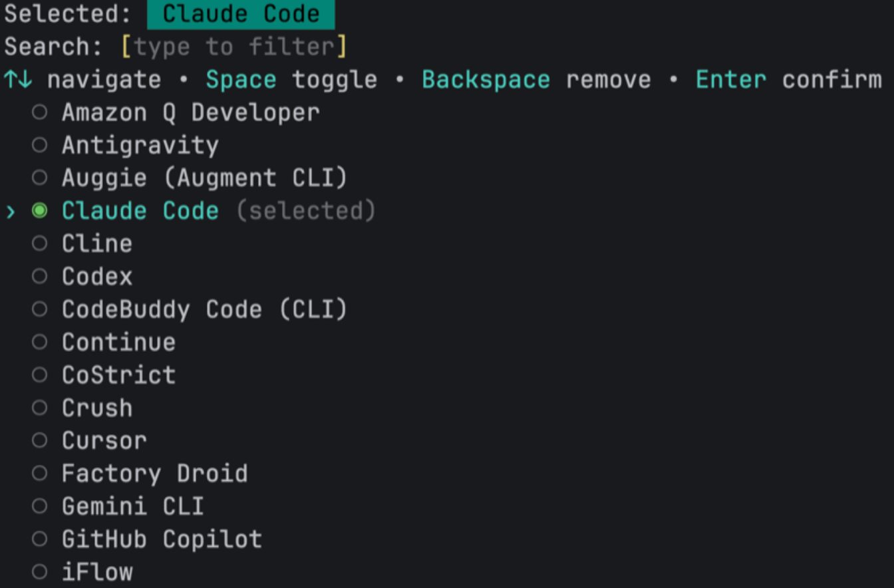Deselect the green Claude Code radio
The height and width of the screenshot is (588, 894).
pyautogui.click(x=40, y=211)
